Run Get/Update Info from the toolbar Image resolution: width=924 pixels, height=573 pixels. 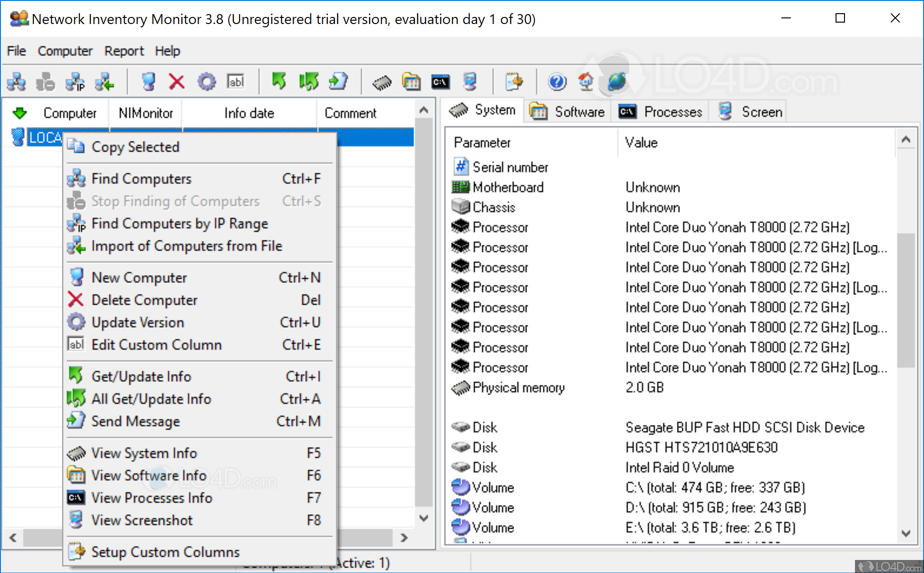pyautogui.click(x=279, y=81)
